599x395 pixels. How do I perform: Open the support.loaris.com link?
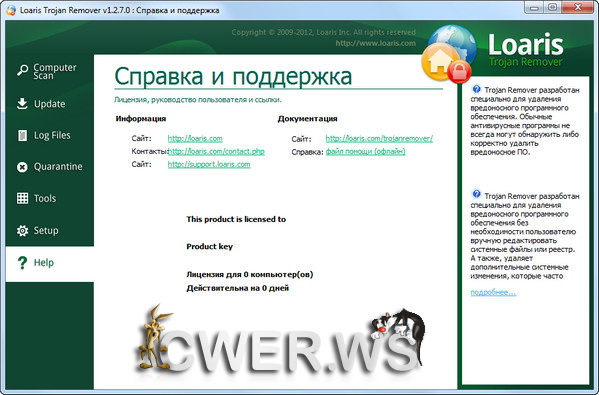click(209, 164)
